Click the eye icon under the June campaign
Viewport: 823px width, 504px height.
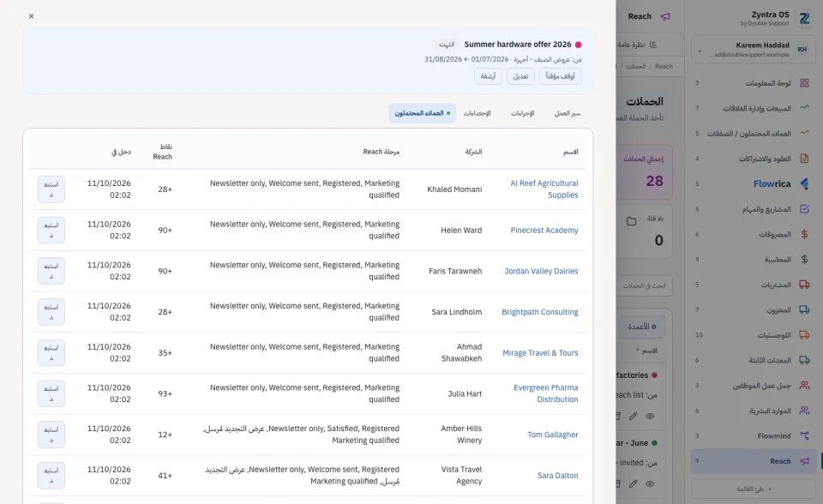tap(650, 484)
